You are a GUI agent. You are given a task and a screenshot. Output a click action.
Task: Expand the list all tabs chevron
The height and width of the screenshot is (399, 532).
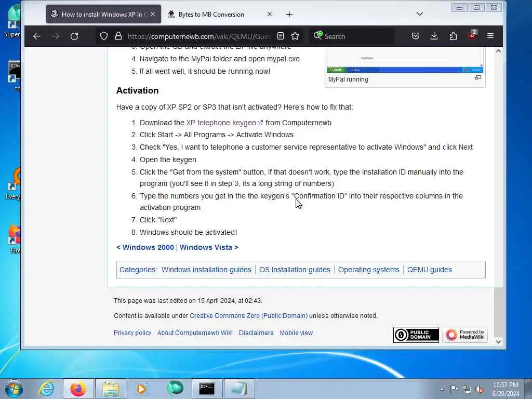[x=420, y=14]
